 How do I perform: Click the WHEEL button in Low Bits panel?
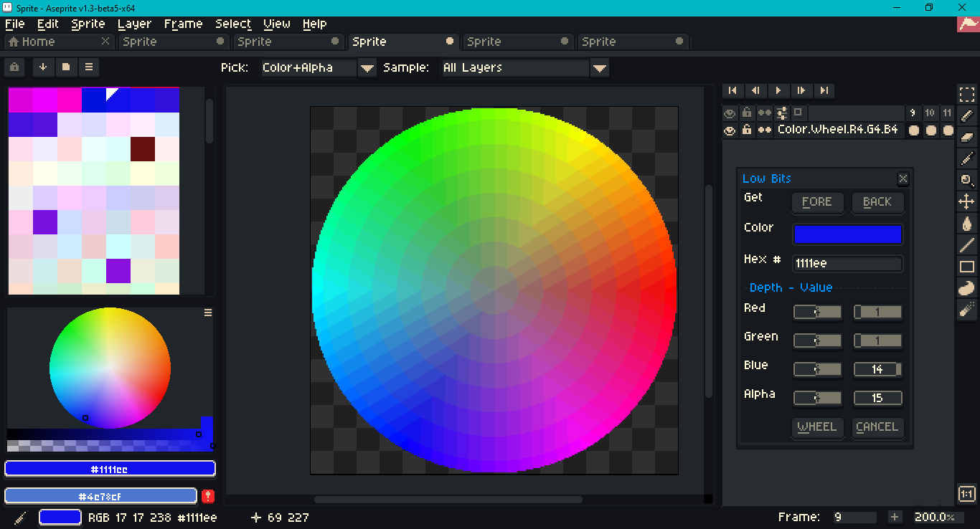click(817, 427)
